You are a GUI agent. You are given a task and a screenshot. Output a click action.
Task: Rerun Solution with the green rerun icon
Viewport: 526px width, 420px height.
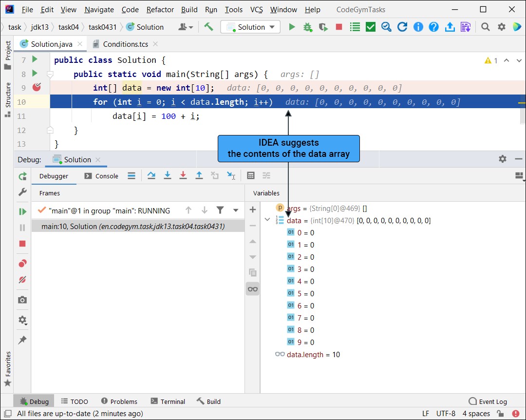click(x=22, y=176)
